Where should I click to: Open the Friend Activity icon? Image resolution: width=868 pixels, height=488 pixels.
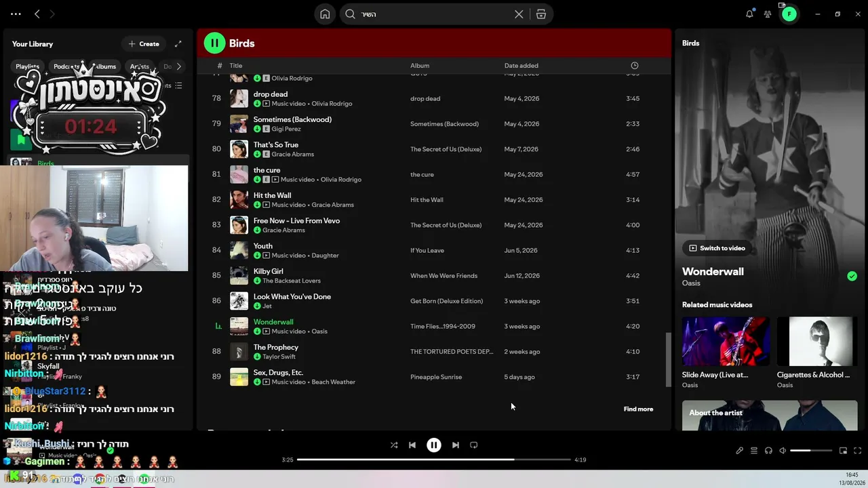[768, 14]
